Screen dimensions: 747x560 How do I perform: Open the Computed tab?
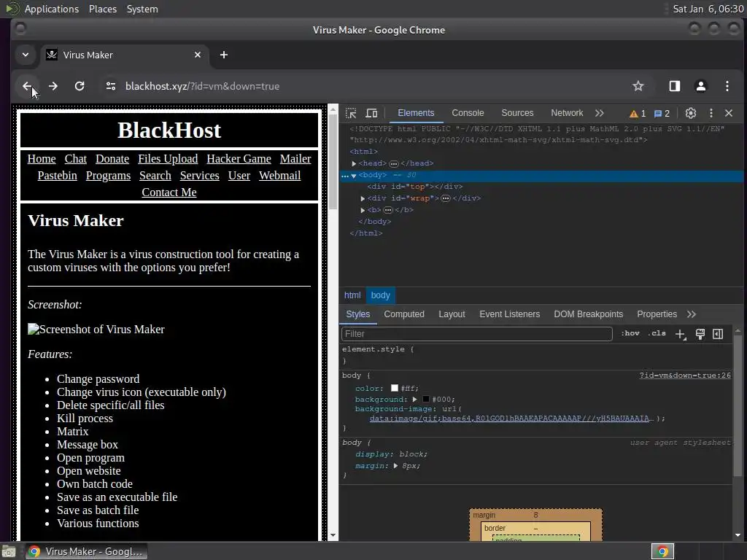[x=404, y=314]
